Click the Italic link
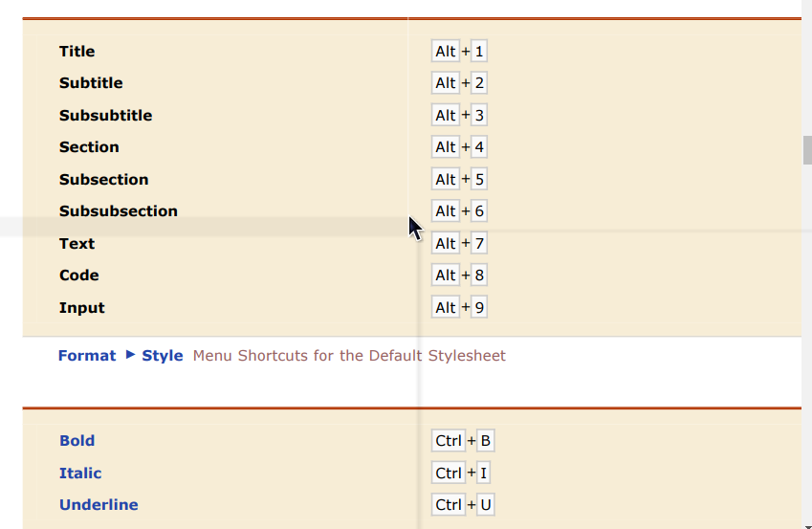812x529 pixels. point(80,474)
